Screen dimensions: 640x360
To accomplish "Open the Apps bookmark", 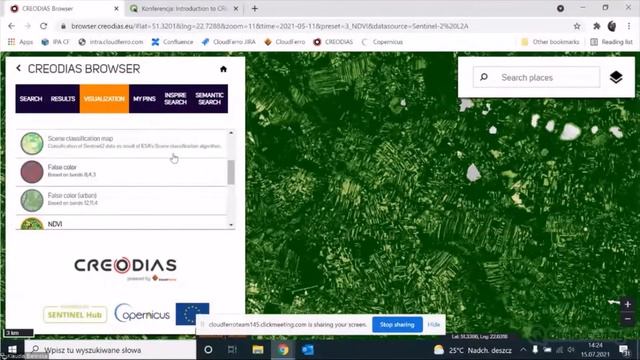I will (20, 42).
